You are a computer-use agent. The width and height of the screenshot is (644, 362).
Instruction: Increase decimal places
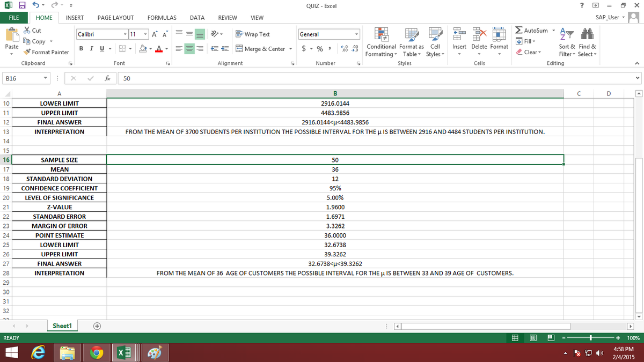343,49
